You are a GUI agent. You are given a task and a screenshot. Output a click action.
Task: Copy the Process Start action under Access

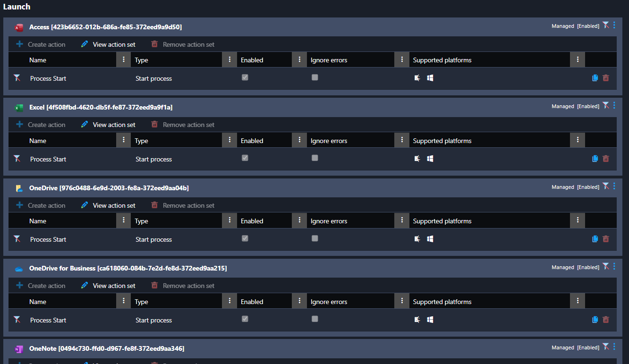point(595,78)
